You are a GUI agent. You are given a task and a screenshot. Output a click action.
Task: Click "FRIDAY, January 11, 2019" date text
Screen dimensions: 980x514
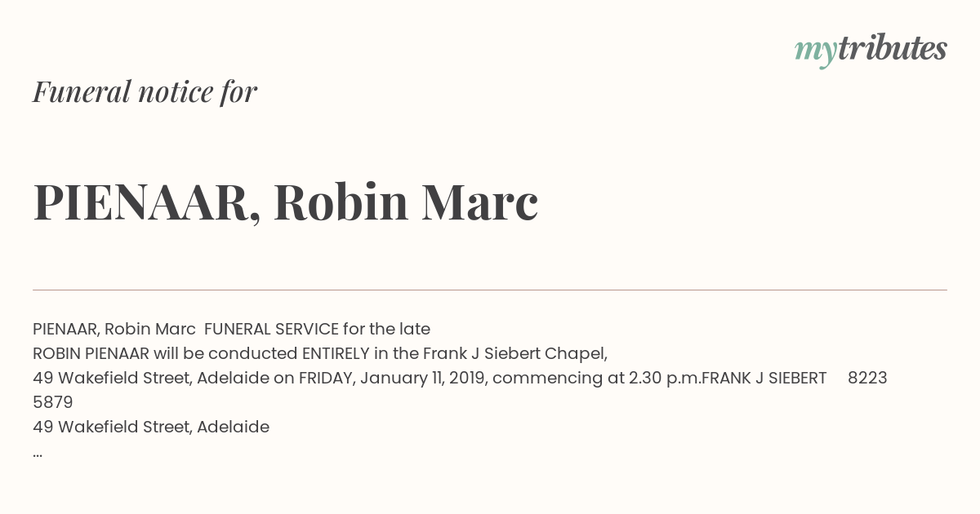(393, 378)
